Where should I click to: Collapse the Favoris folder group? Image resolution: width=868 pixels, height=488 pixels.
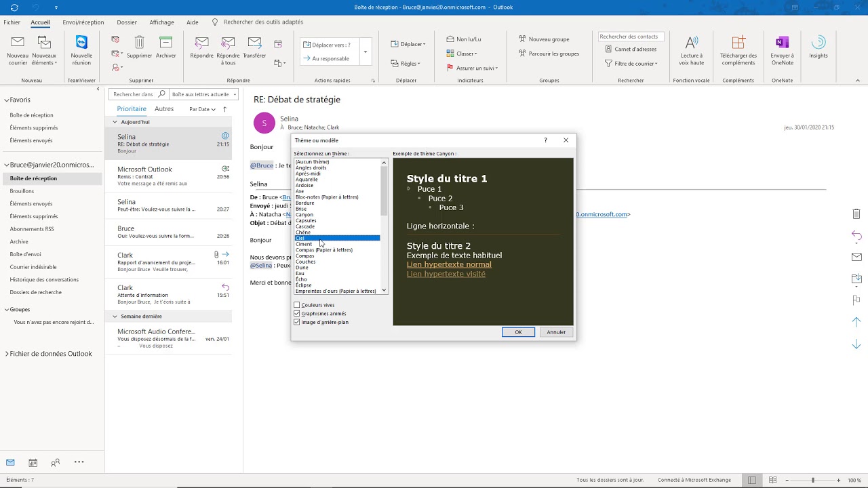7,100
